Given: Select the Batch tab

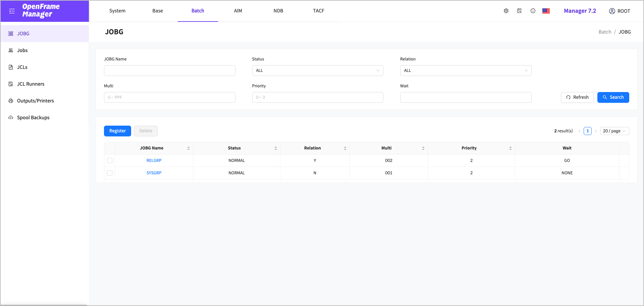Looking at the screenshot, I should (x=198, y=11).
